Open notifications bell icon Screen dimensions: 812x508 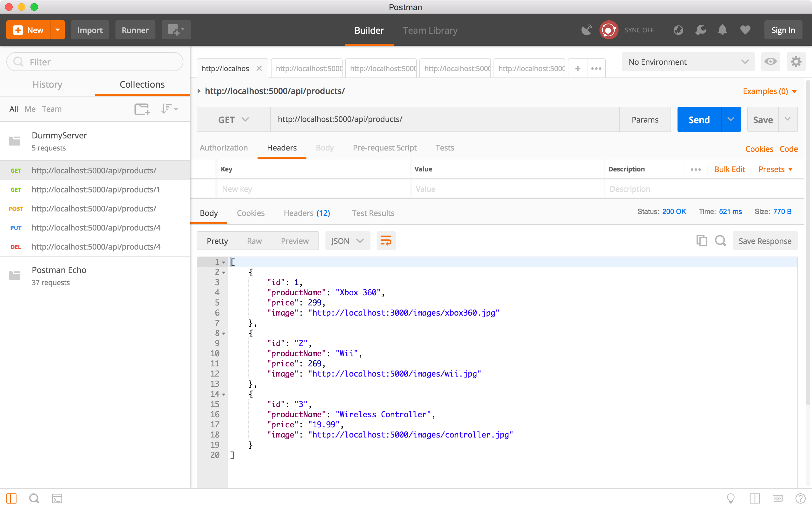[723, 30]
